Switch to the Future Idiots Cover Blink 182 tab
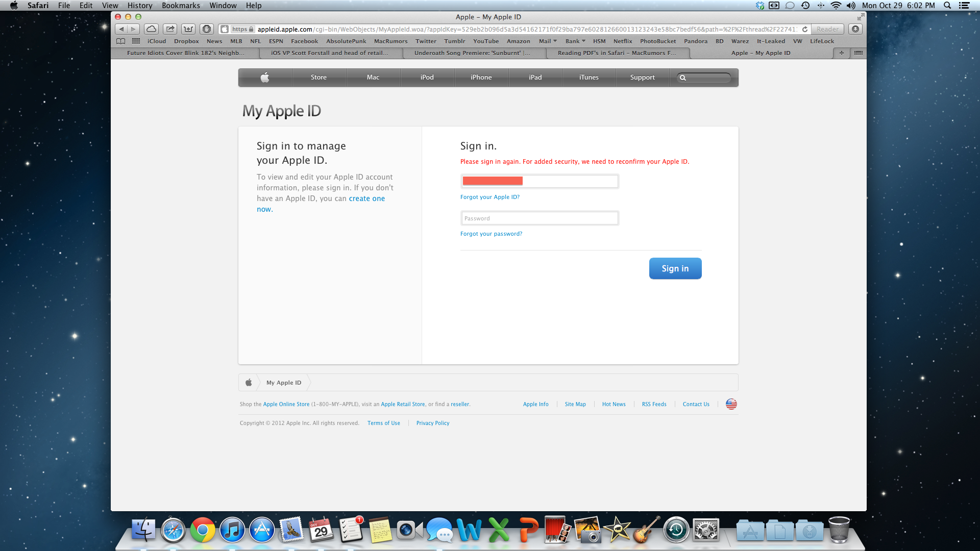Image resolution: width=980 pixels, height=551 pixels. pos(185,53)
